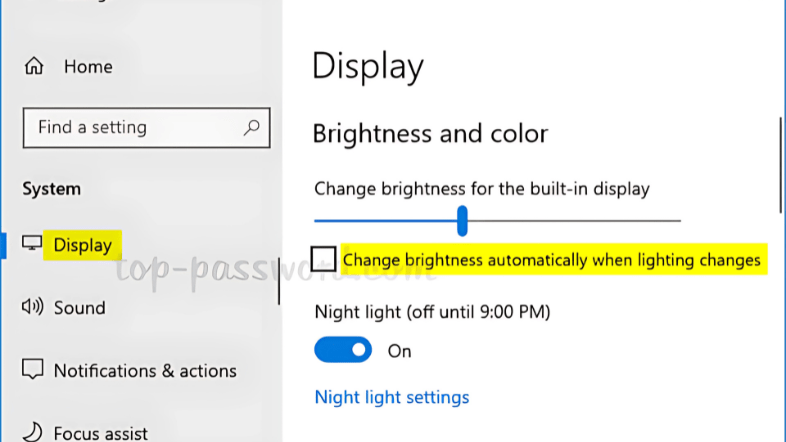Viewport: 786px width, 442px height.
Task: Click the 'Find a setting' search box
Action: point(130,128)
